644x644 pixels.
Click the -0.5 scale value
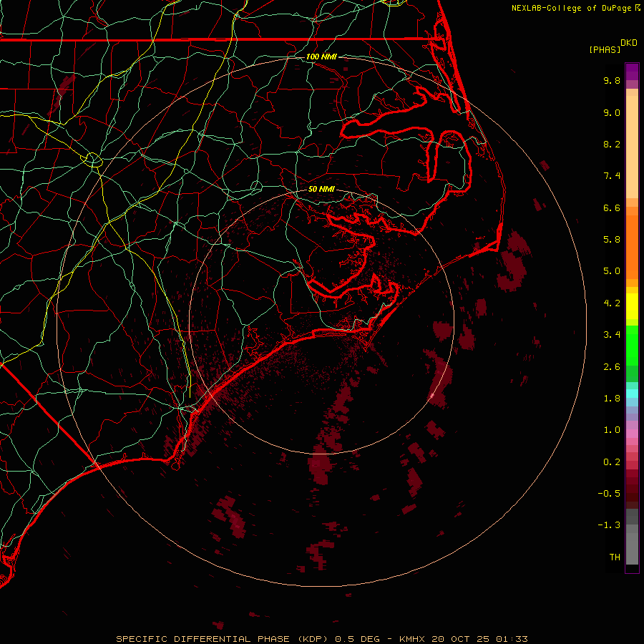tap(609, 494)
